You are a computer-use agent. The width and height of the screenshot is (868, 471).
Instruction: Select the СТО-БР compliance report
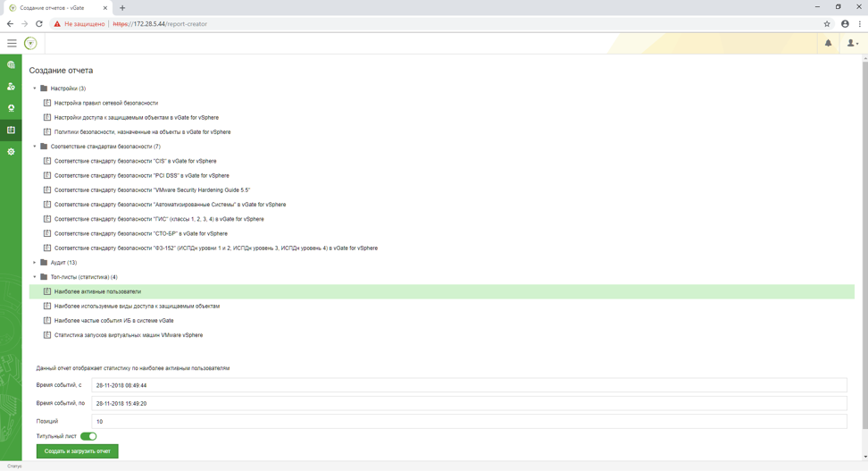pos(140,234)
